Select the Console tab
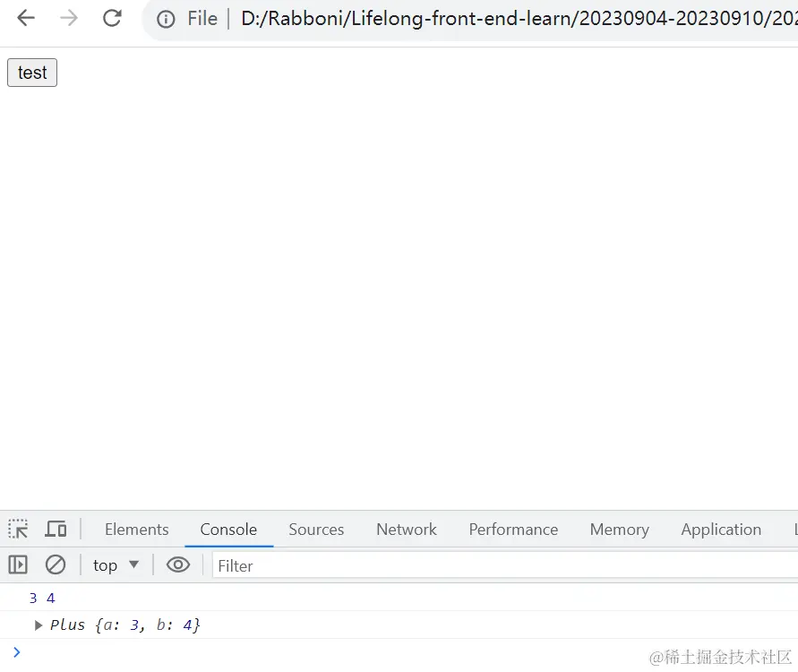798x672 pixels. pos(228,530)
